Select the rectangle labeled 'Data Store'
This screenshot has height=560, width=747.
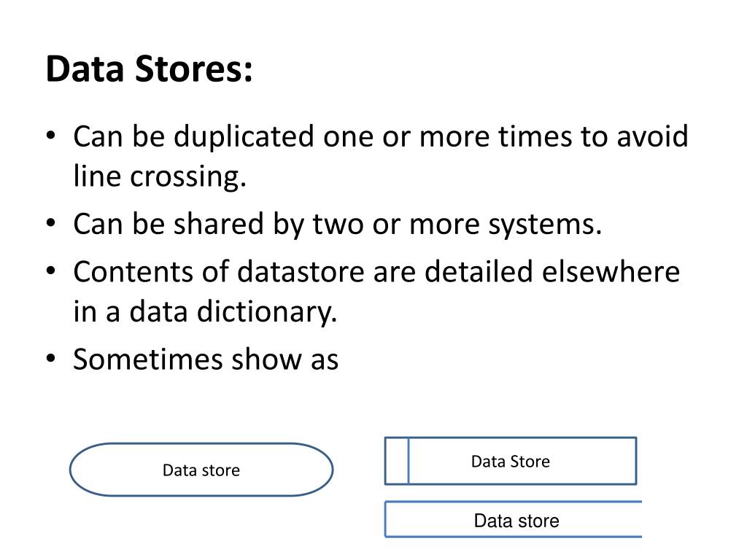(511, 461)
